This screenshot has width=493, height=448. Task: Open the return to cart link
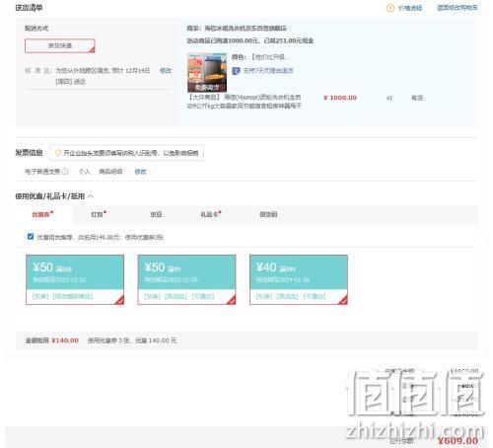click(458, 8)
